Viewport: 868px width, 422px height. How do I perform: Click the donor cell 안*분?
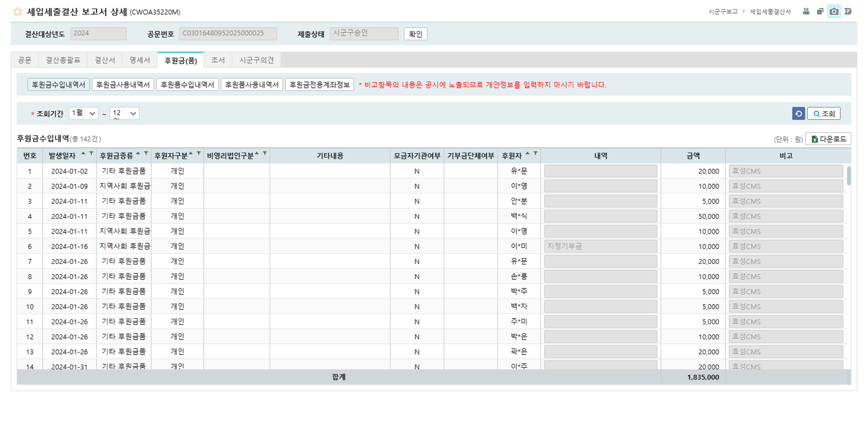click(x=519, y=201)
